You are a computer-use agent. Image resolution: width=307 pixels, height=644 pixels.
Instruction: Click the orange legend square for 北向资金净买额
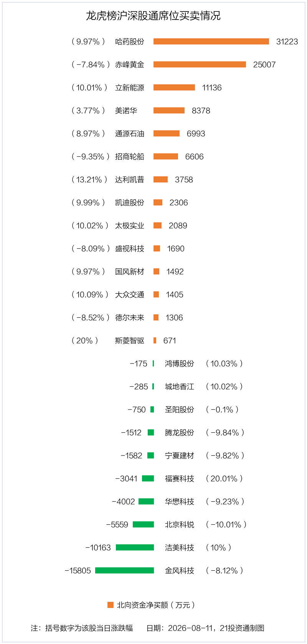[x=111, y=605]
